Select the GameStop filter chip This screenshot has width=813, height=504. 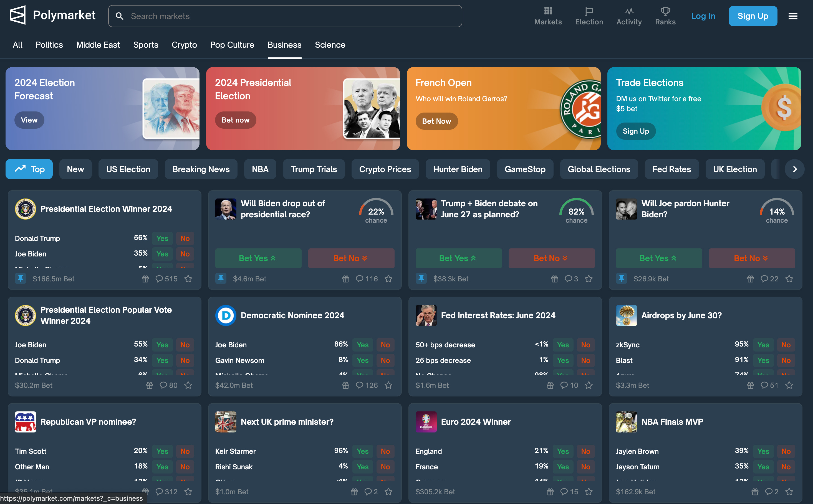tap(525, 169)
